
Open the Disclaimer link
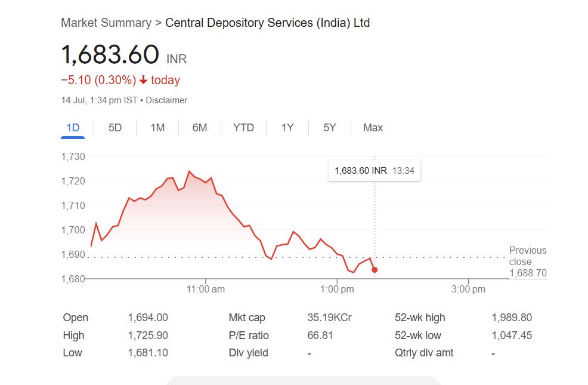point(166,100)
